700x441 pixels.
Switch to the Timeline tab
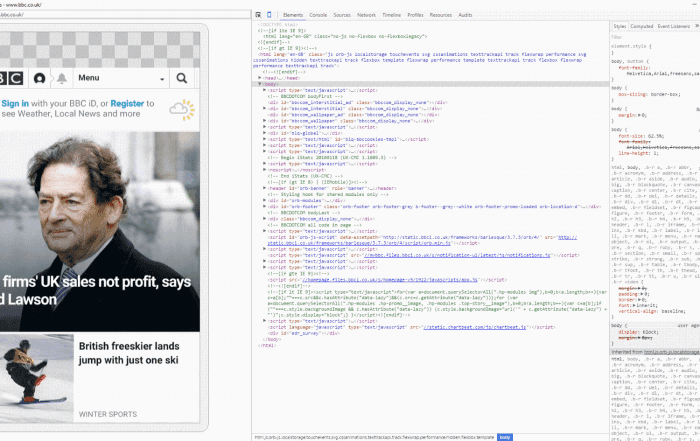click(x=392, y=15)
